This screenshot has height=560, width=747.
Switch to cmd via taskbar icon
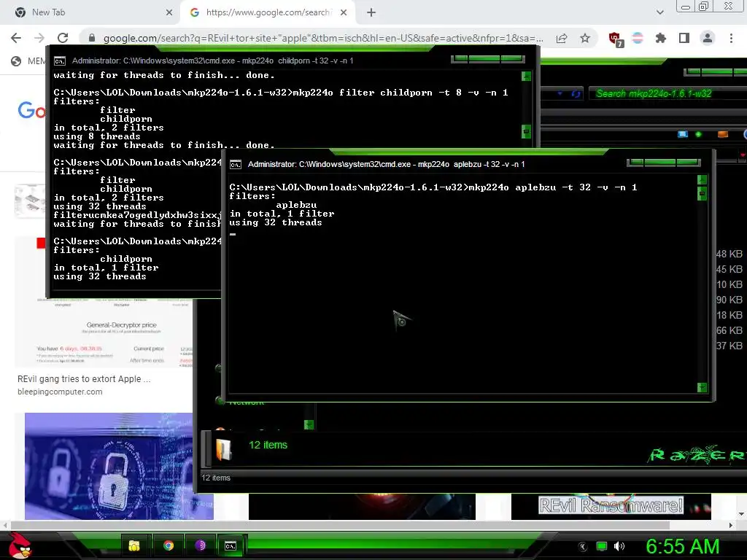coord(230,545)
